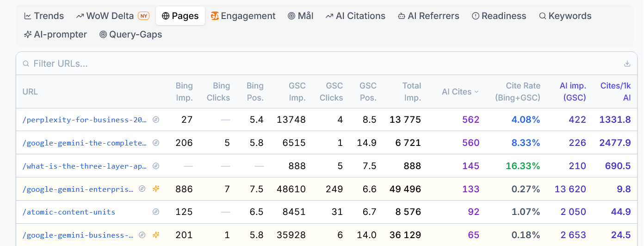Click the 36 129 Total Imp. value
Viewport: 644px width, 246px height.
(x=405, y=235)
